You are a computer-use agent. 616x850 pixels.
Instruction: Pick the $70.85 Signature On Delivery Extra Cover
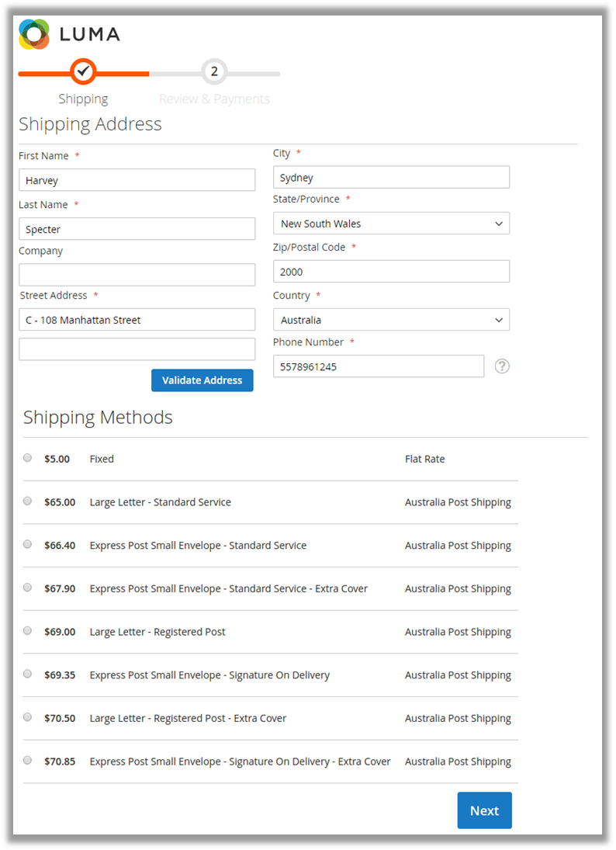pyautogui.click(x=28, y=761)
